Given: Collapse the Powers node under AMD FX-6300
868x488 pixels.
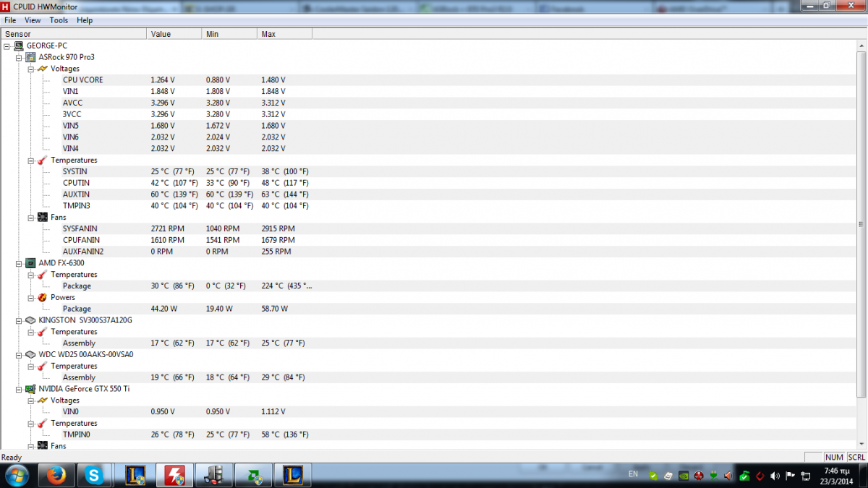Looking at the screenshot, I should tap(30, 297).
